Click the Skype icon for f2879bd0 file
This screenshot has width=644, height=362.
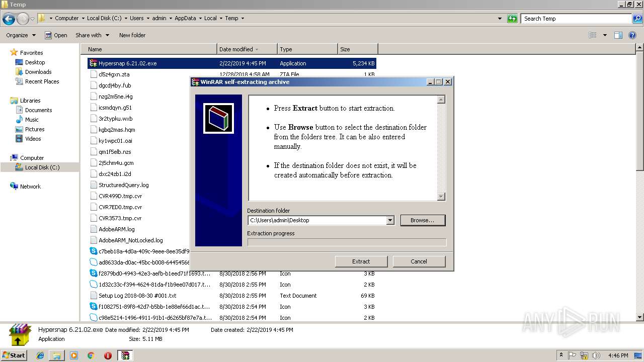[93, 274]
